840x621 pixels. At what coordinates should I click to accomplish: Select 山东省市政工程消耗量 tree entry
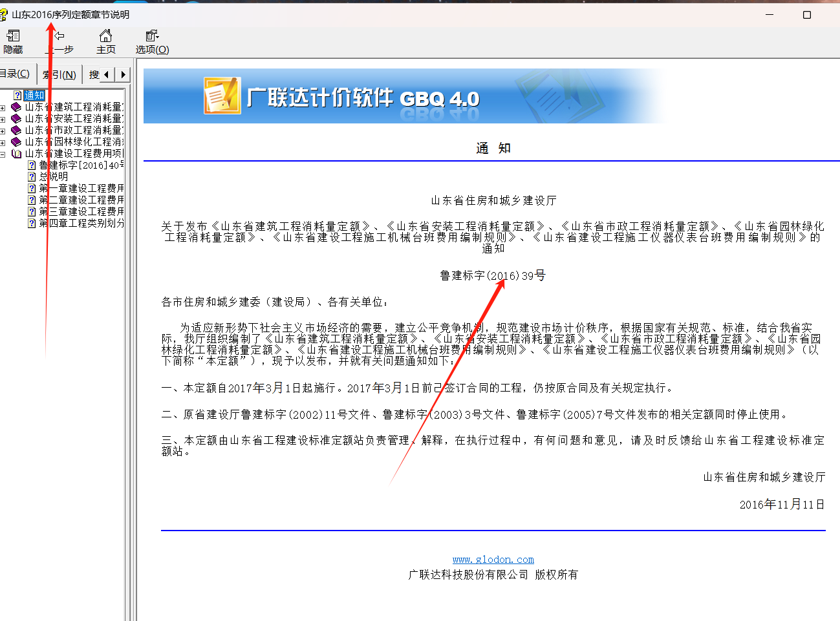[x=74, y=131]
